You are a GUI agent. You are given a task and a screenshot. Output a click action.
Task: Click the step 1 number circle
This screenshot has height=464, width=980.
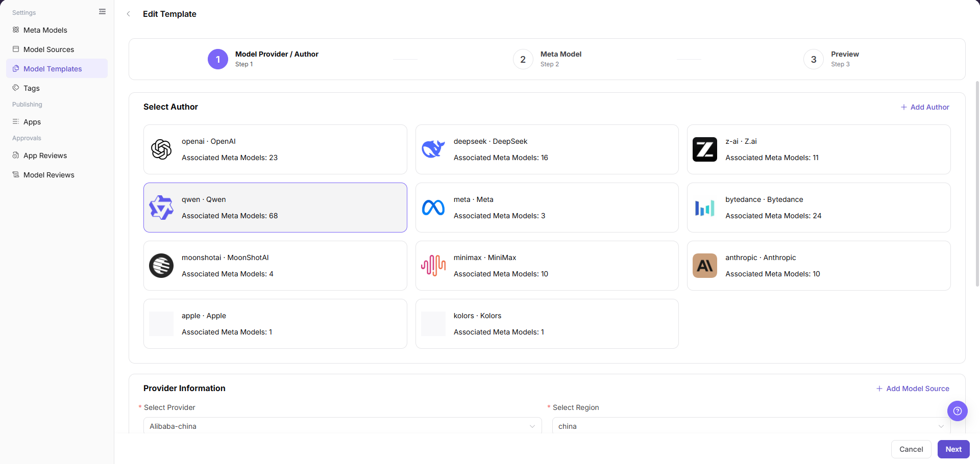point(218,59)
